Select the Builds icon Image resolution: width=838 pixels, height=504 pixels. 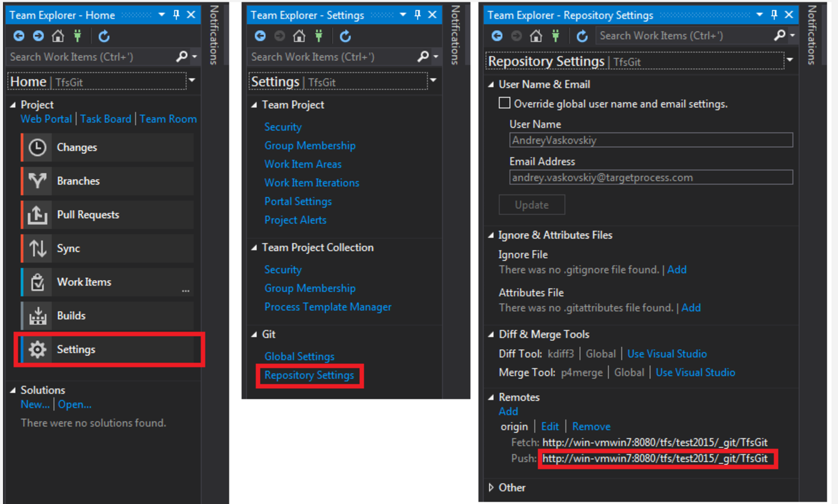[x=37, y=316]
